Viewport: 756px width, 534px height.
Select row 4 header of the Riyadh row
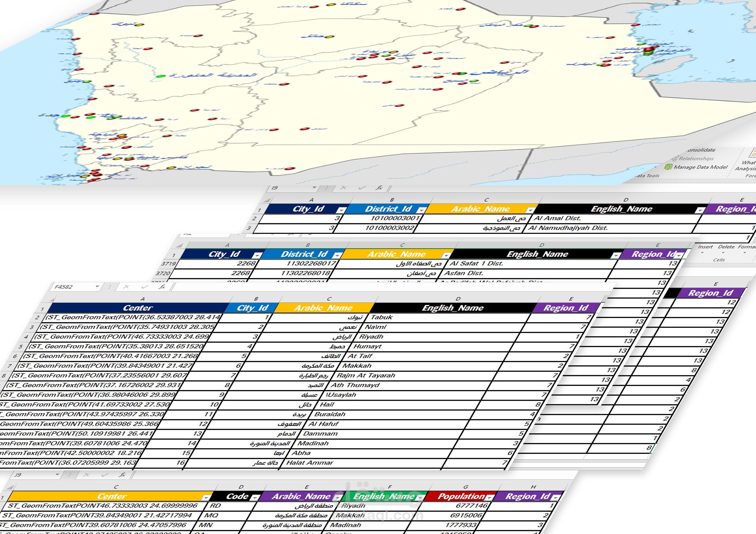tap(26, 337)
